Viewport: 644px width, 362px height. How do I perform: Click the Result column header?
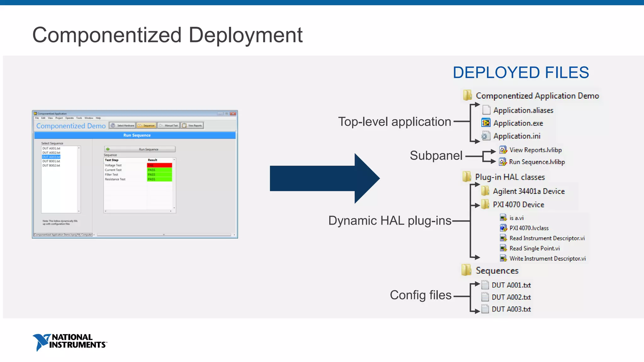153,160
